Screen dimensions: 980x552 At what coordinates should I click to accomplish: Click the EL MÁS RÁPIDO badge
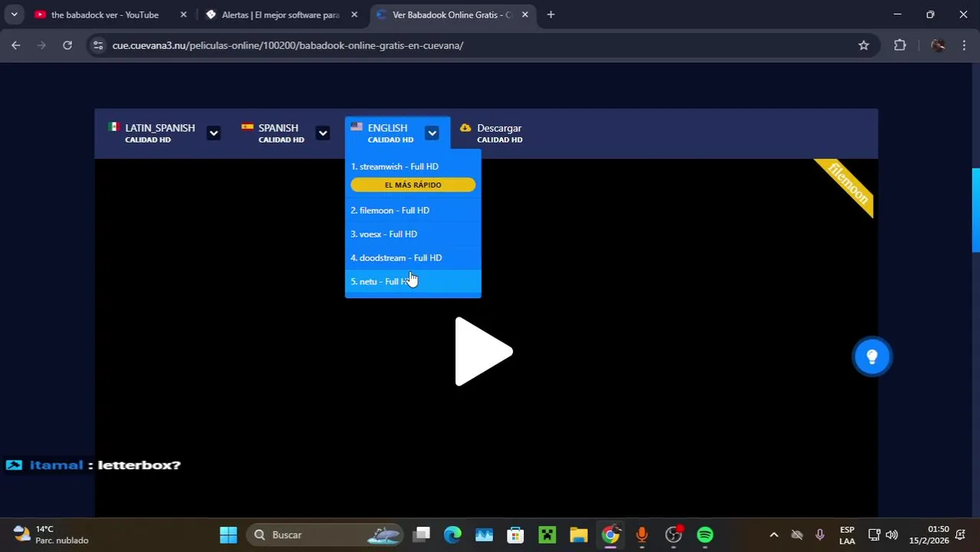pyautogui.click(x=413, y=185)
